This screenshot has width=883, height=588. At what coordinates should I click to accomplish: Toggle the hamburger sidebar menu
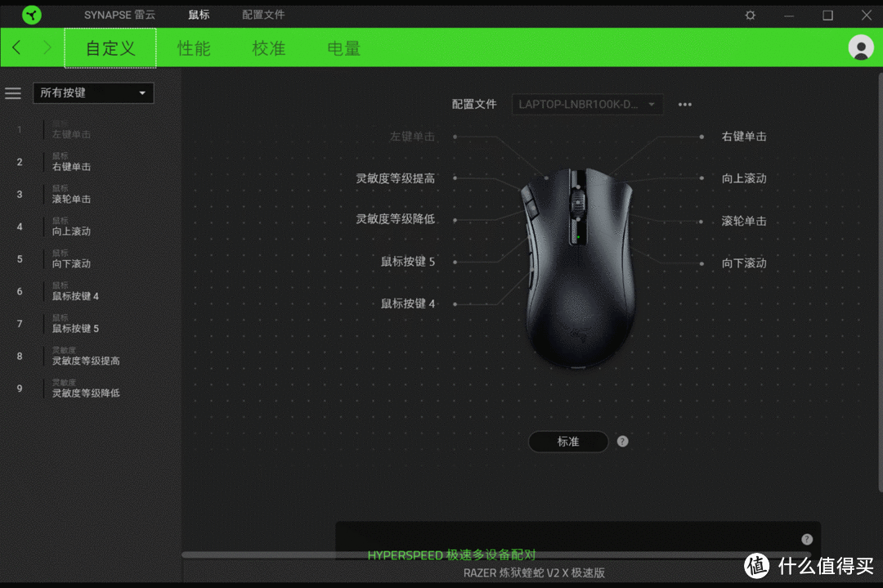click(x=13, y=93)
